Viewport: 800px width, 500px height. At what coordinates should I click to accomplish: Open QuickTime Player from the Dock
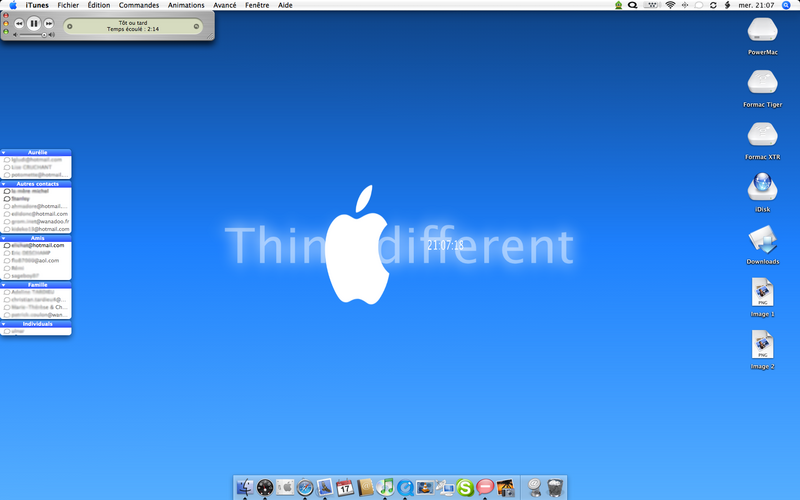(405, 488)
